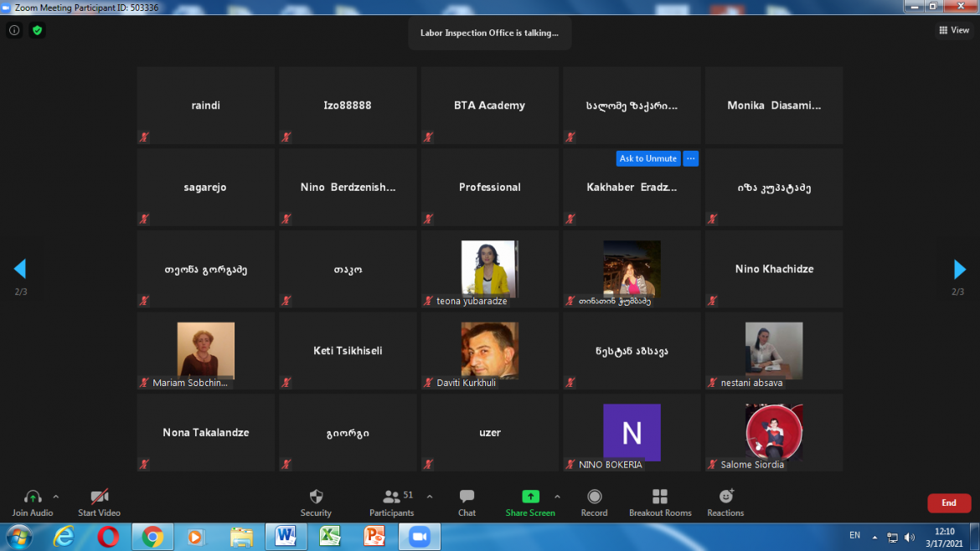Open the Reactions menu
This screenshot has height=551, width=980.
[725, 497]
